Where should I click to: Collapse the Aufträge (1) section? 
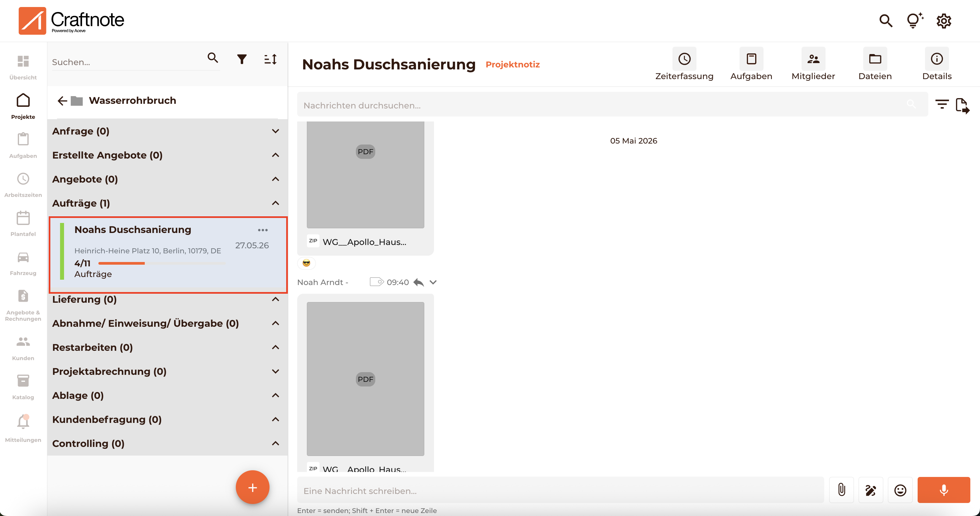pyautogui.click(x=276, y=203)
